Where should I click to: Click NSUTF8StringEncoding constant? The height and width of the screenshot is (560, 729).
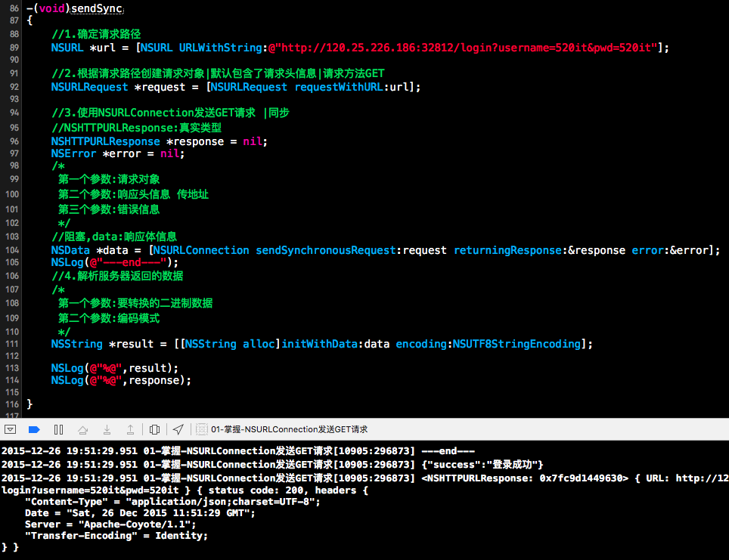(517, 344)
